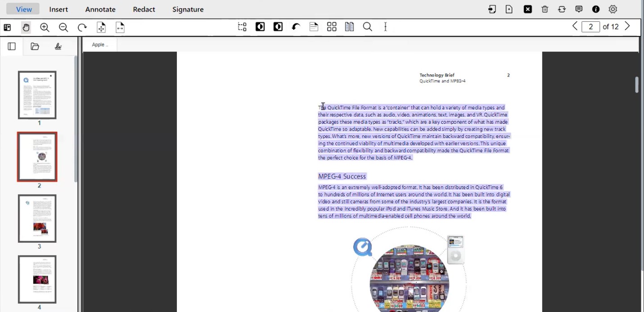Click the refresh sync icon

coord(562,9)
